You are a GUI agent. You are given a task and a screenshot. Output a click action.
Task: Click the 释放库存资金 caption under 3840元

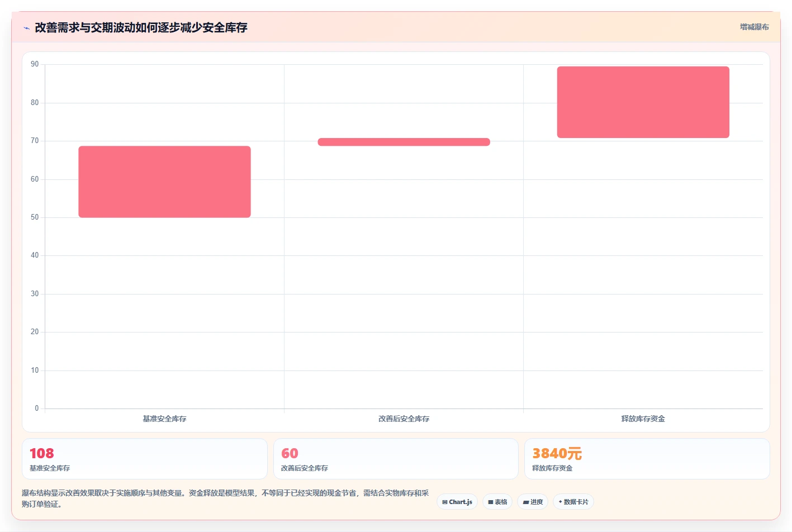click(552, 468)
